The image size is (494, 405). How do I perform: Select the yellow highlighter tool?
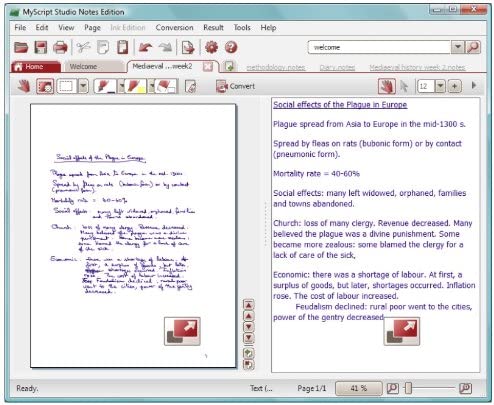click(136, 86)
